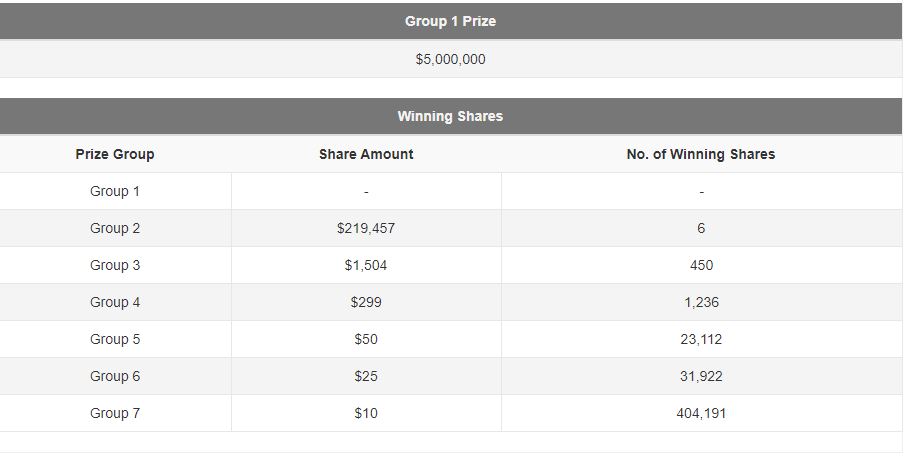The image size is (908, 457).
Task: Click the 450 winning shares cell
Action: click(701, 265)
